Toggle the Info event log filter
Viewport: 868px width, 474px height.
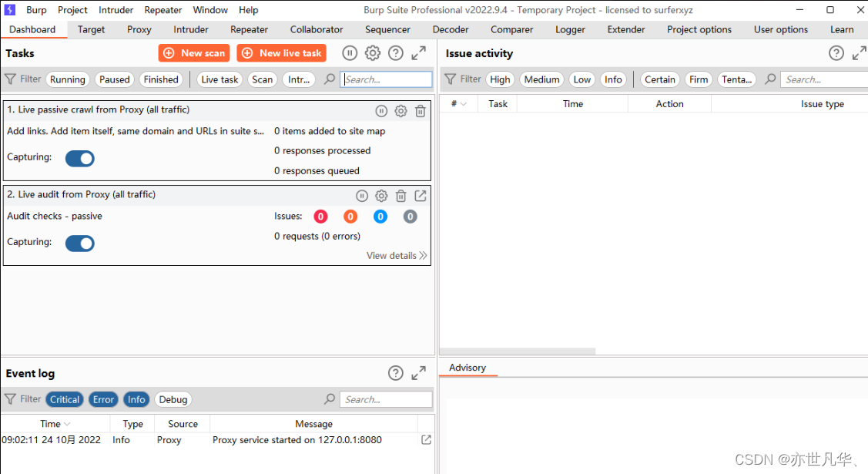[x=136, y=399]
